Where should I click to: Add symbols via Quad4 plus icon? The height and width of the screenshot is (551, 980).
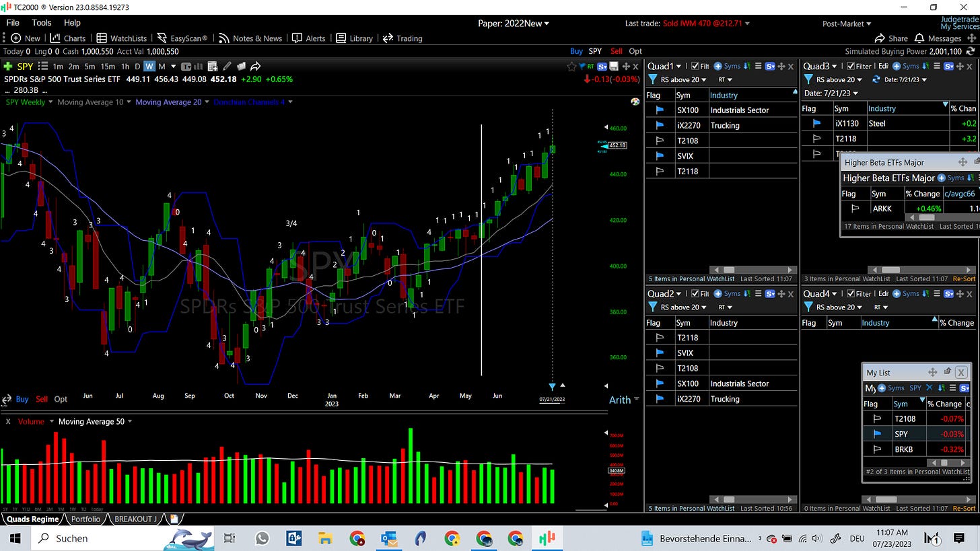[897, 293]
